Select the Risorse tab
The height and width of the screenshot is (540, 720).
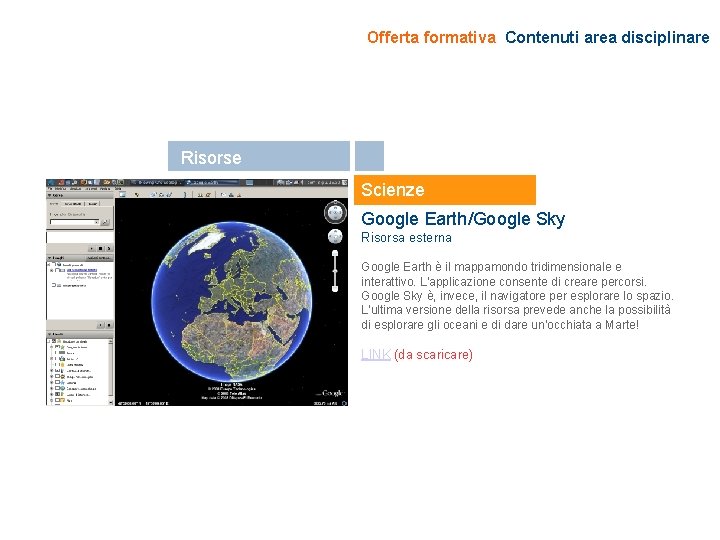[x=259, y=156]
